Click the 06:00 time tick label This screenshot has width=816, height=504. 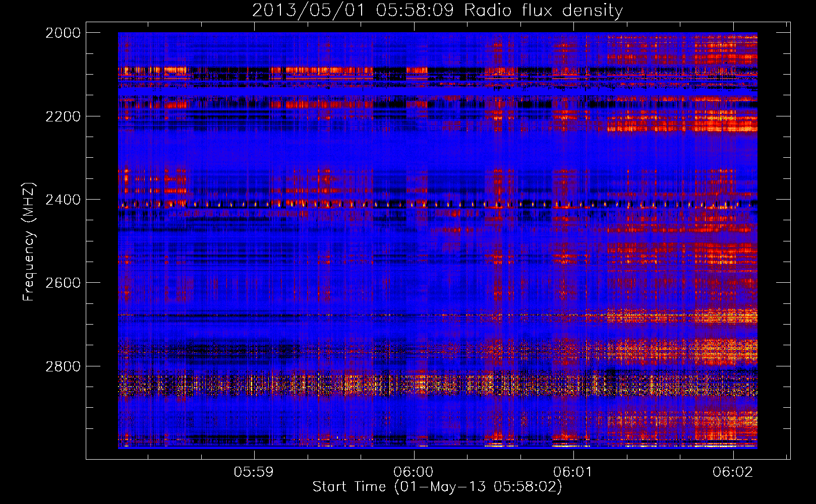[414, 472]
